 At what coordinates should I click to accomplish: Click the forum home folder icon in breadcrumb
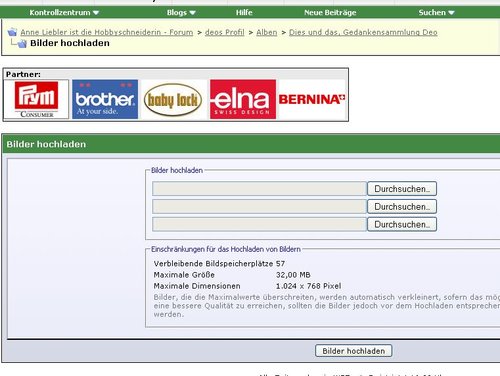(12, 32)
